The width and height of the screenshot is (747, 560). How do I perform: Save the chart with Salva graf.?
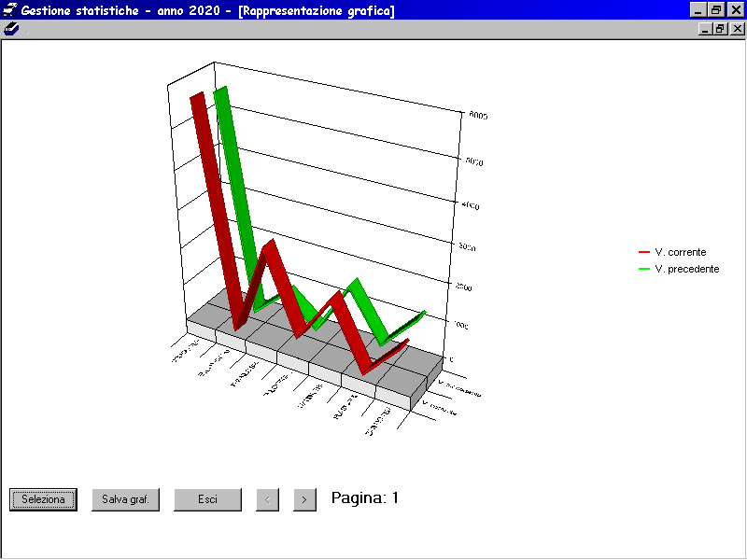click(125, 499)
